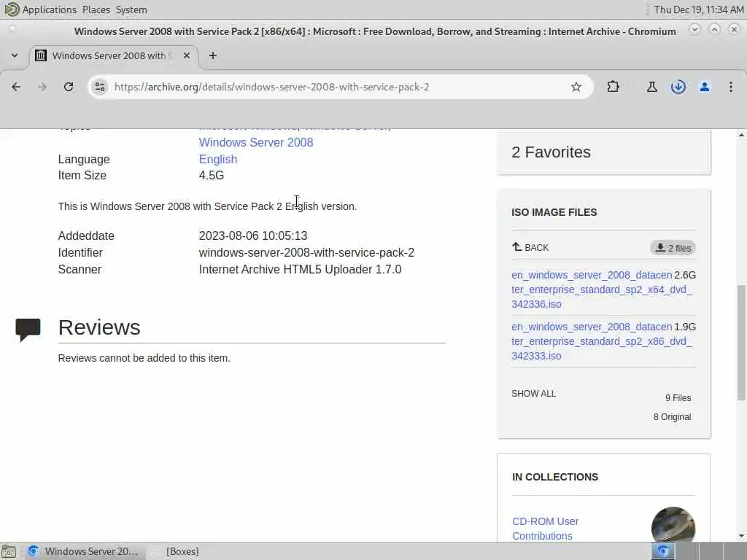This screenshot has width=747, height=560.
Task: Follow the Windows Server 2008 topic link
Action: point(256,142)
